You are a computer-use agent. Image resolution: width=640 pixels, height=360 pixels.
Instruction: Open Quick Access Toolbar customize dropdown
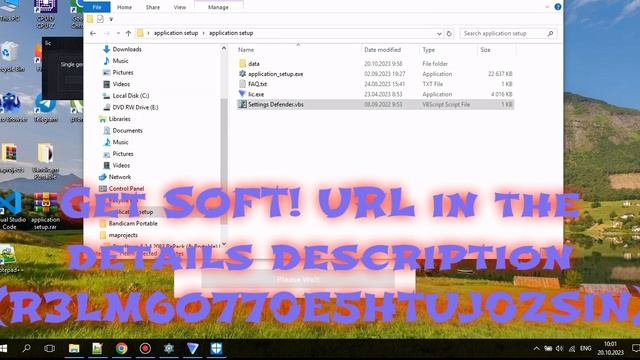(x=111, y=19)
